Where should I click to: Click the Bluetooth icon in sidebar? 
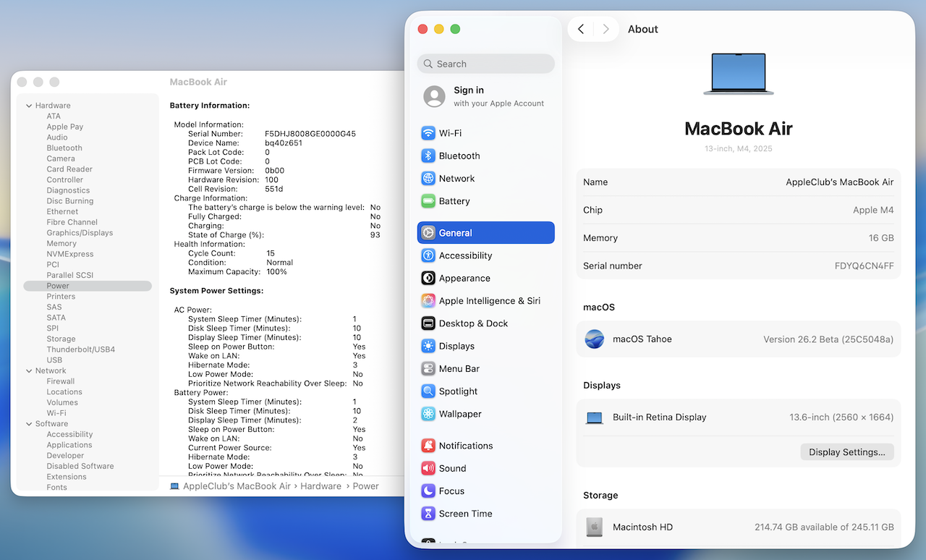(x=428, y=156)
